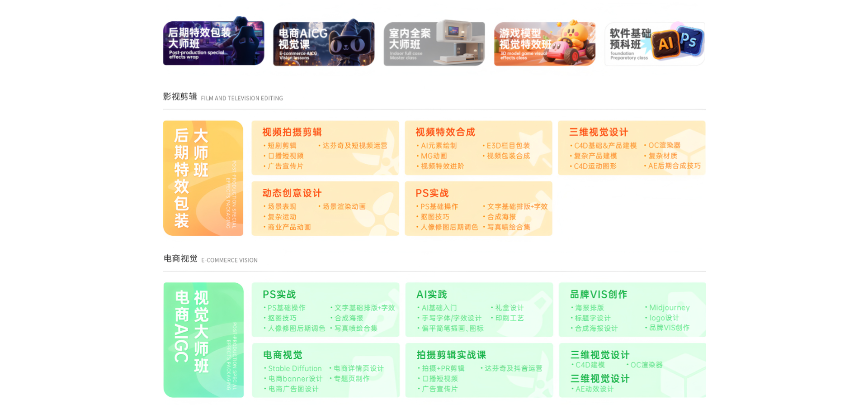Click the 拍摄剪辑实战课 card title
This screenshot has height=405, width=868.
point(451,355)
